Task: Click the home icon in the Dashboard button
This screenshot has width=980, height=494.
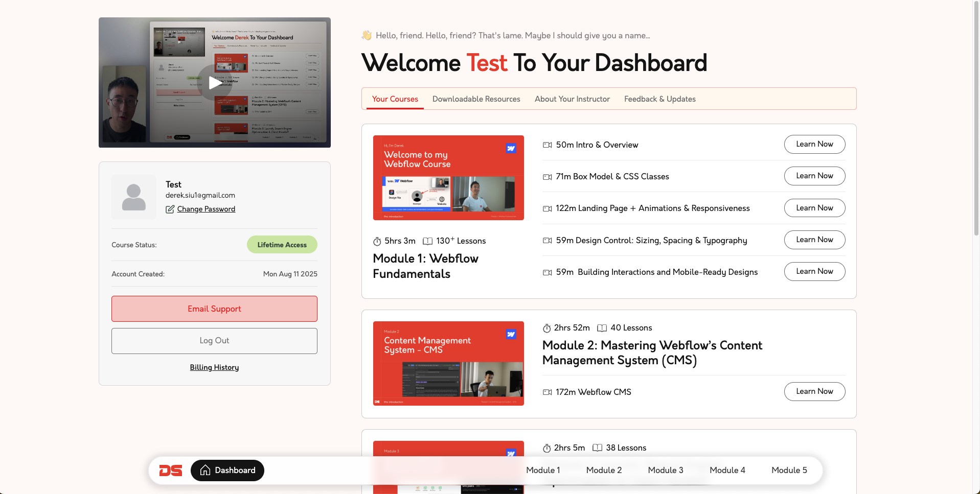Action: point(205,471)
